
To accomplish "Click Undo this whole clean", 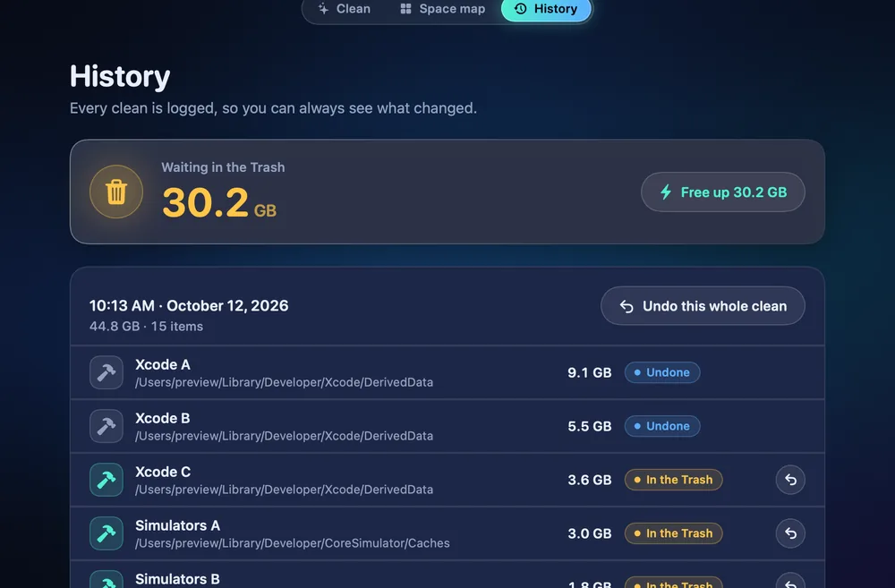I will point(703,306).
